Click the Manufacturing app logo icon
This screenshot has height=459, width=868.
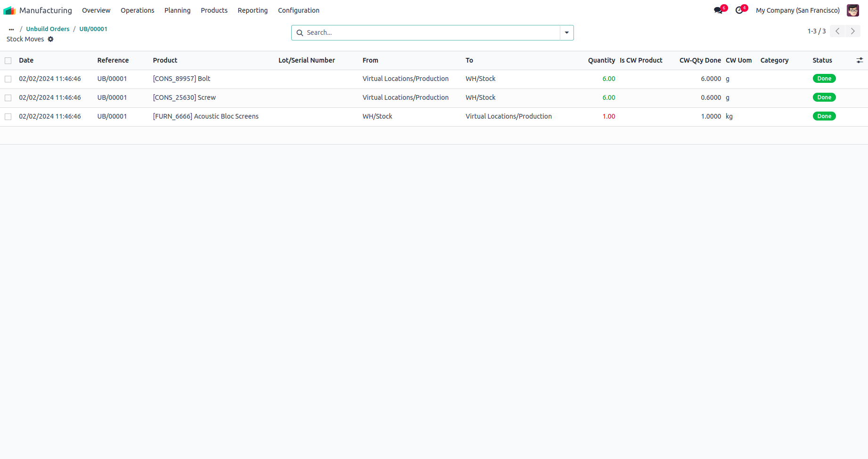click(x=9, y=10)
